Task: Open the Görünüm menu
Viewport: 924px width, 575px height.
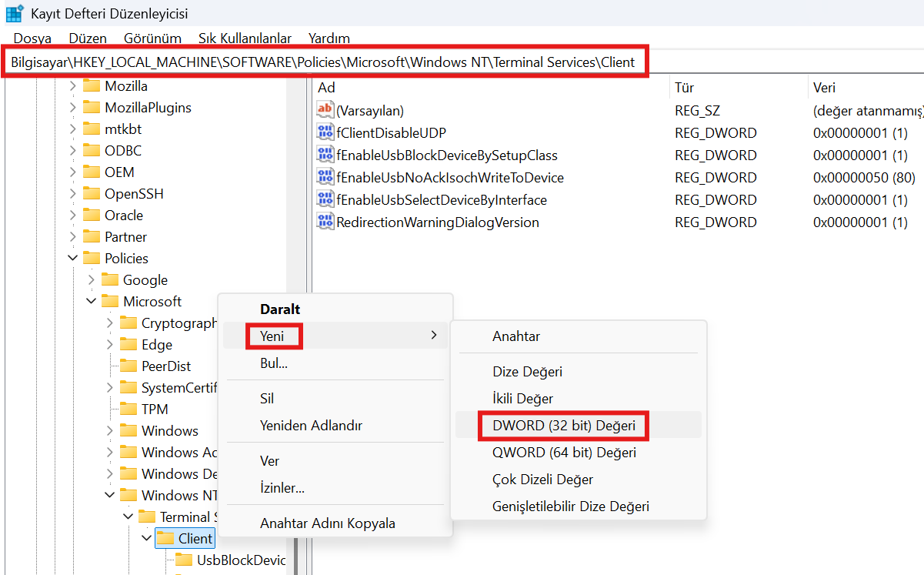Action: [x=152, y=38]
